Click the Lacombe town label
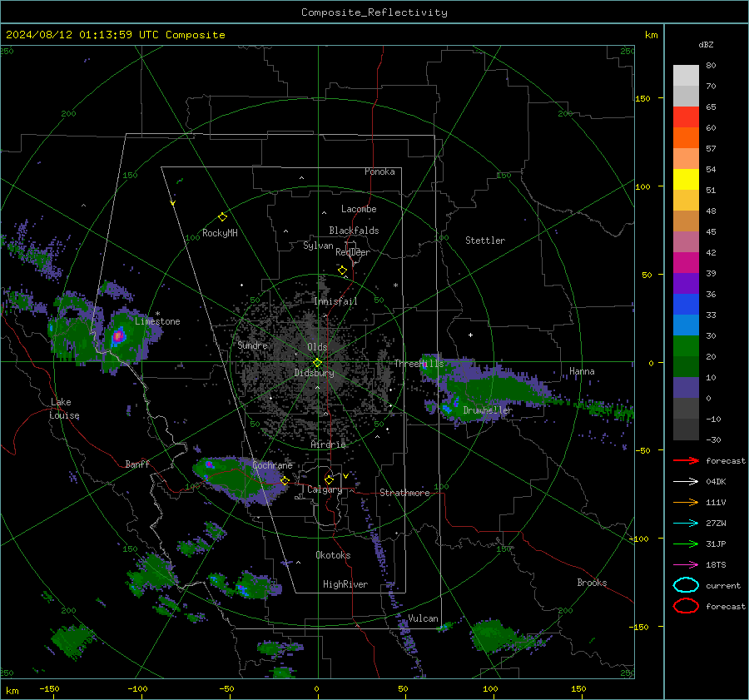The image size is (749, 700). (x=359, y=209)
